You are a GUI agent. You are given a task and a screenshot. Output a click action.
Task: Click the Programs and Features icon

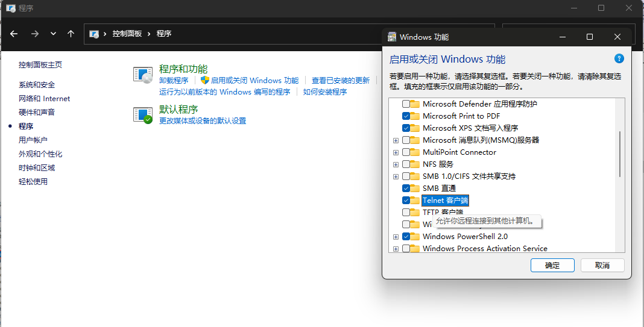pyautogui.click(x=143, y=75)
